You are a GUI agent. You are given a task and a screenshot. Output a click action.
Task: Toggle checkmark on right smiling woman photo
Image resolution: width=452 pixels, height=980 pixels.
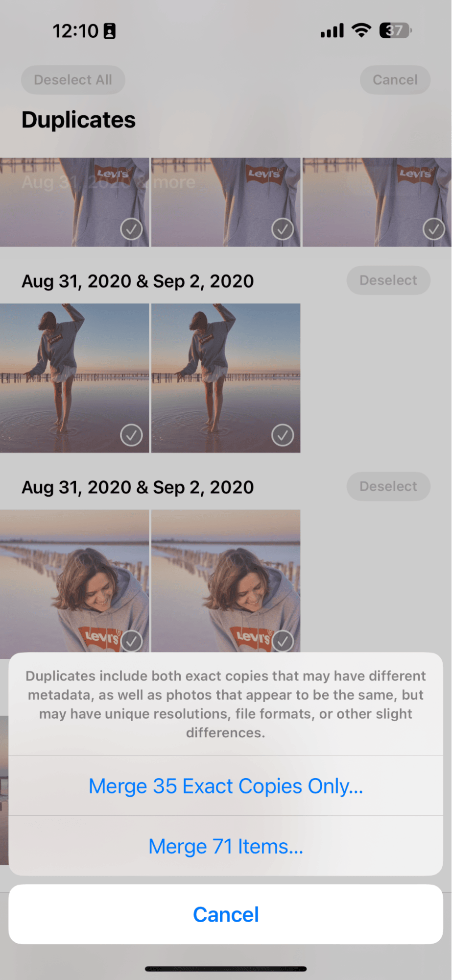coord(283,641)
